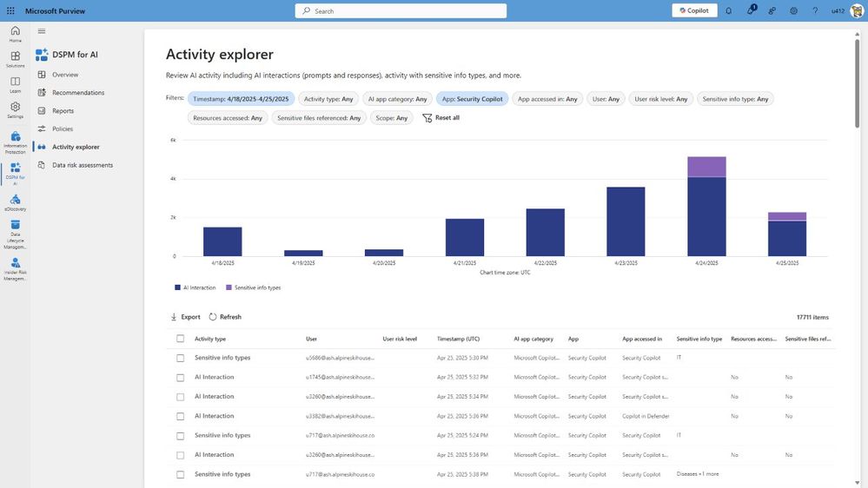Image resolution: width=868 pixels, height=488 pixels.
Task: Click the purple segment of 4/24/2025 bar
Action: (x=706, y=167)
